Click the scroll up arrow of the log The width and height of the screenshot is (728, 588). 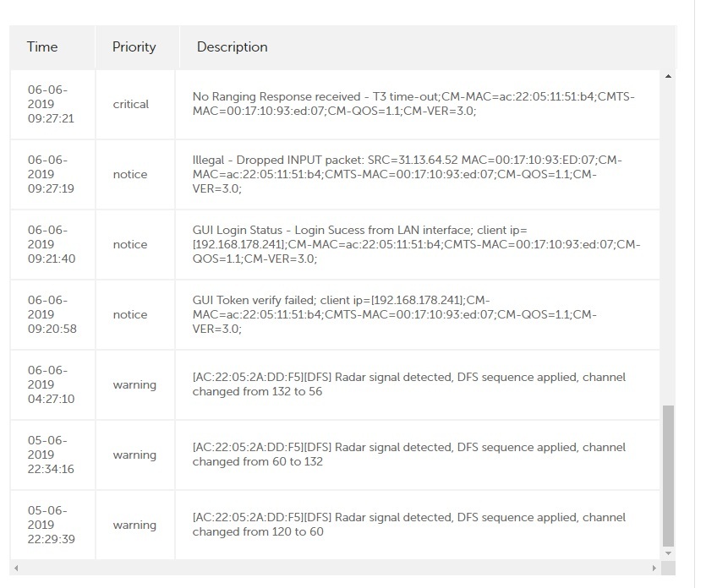[x=668, y=78]
